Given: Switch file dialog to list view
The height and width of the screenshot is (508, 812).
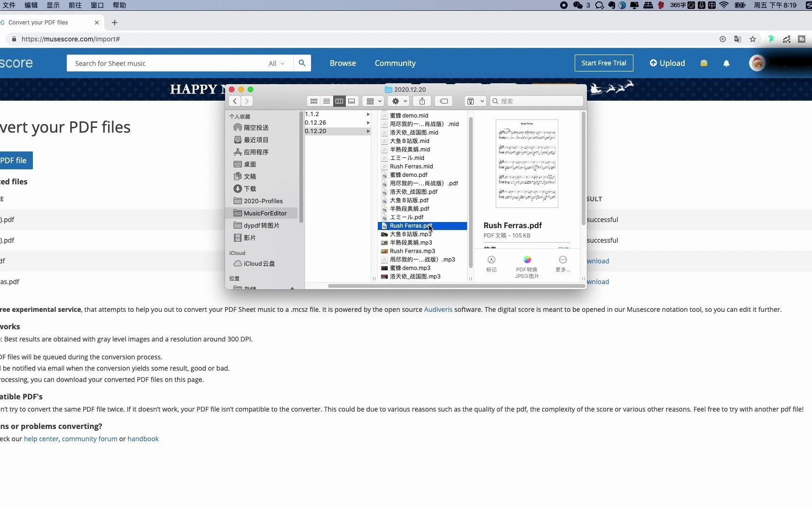Looking at the screenshot, I should [326, 101].
